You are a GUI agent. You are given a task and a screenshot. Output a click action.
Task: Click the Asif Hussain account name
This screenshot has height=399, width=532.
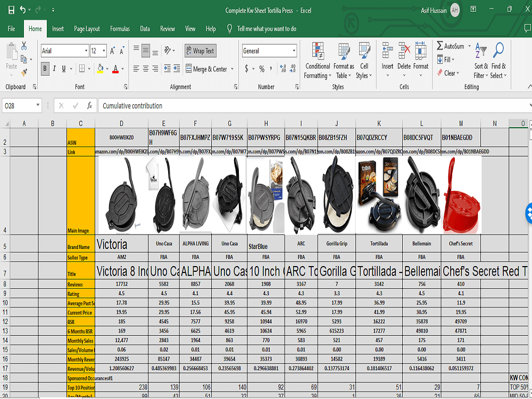point(434,11)
